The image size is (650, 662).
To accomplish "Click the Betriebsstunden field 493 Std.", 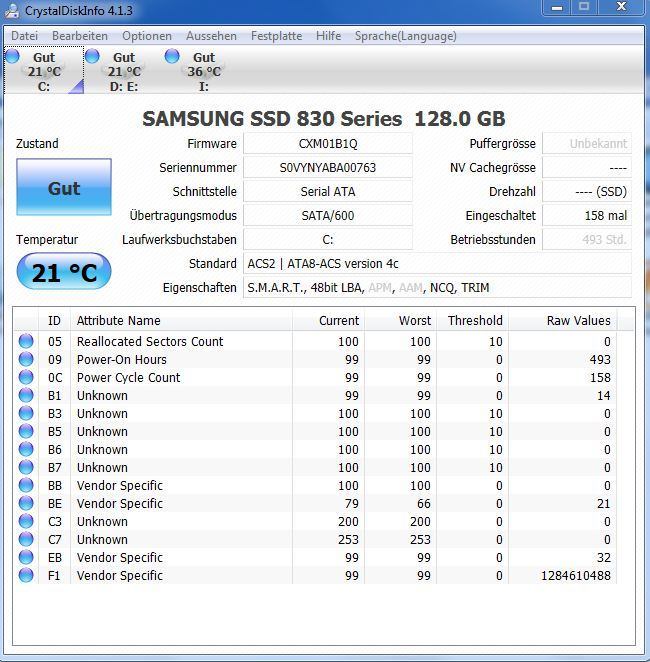I will click(x=587, y=240).
